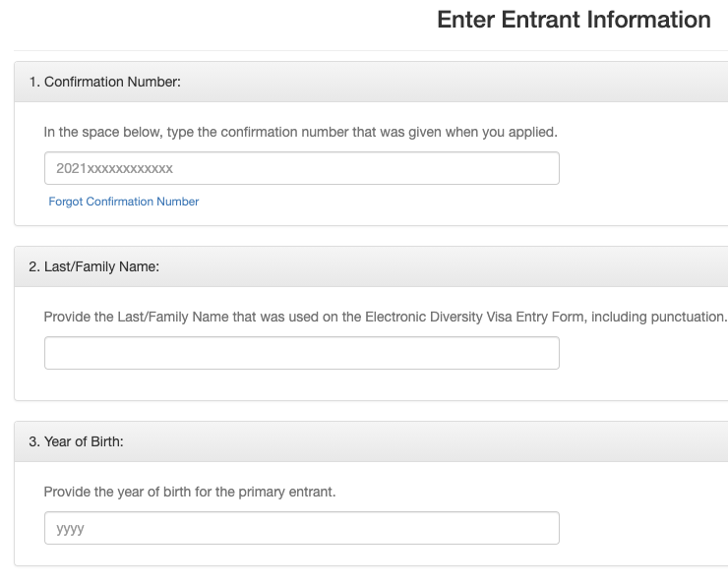Screen dimensions: 728x583
Task: Click the '3. Year of Birth:' panel header
Action: click(372, 441)
